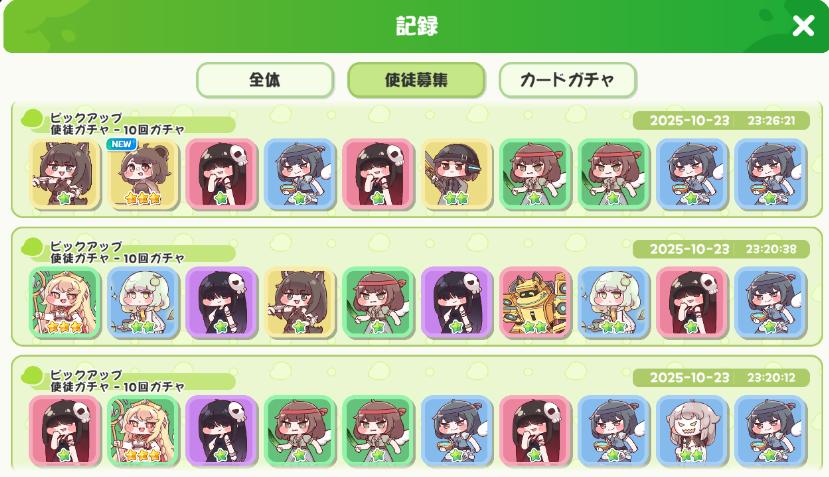829x477 pixels.
Task: Click the black-haired sword girl with two stars
Action: click(x=457, y=174)
